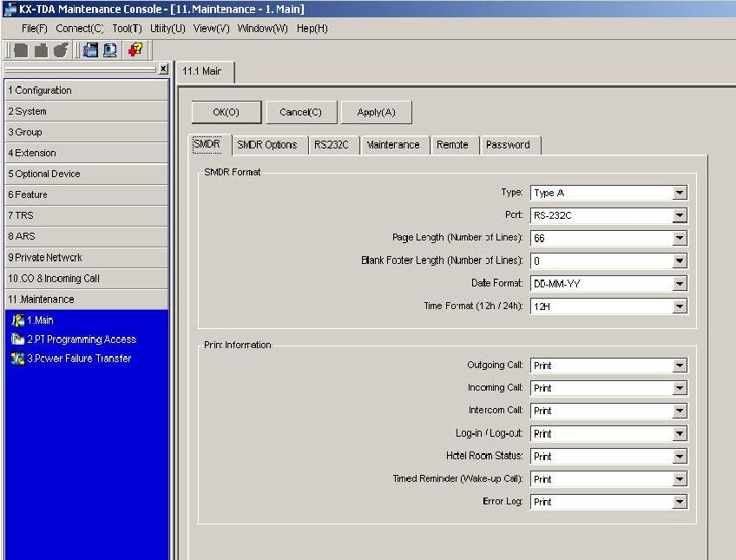Open the 2 System section
This screenshot has width=736, height=560.
point(87,111)
